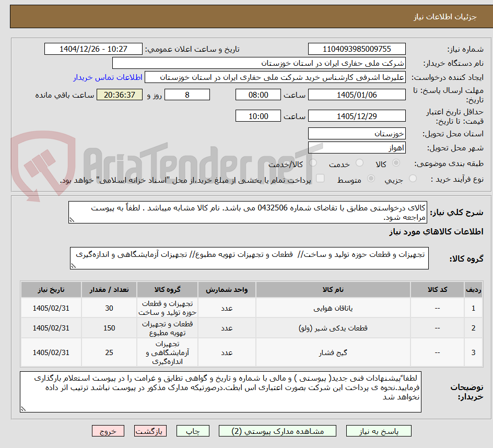The image size is (493, 448).
Task: Click the بازگشت back button
Action: point(150,431)
